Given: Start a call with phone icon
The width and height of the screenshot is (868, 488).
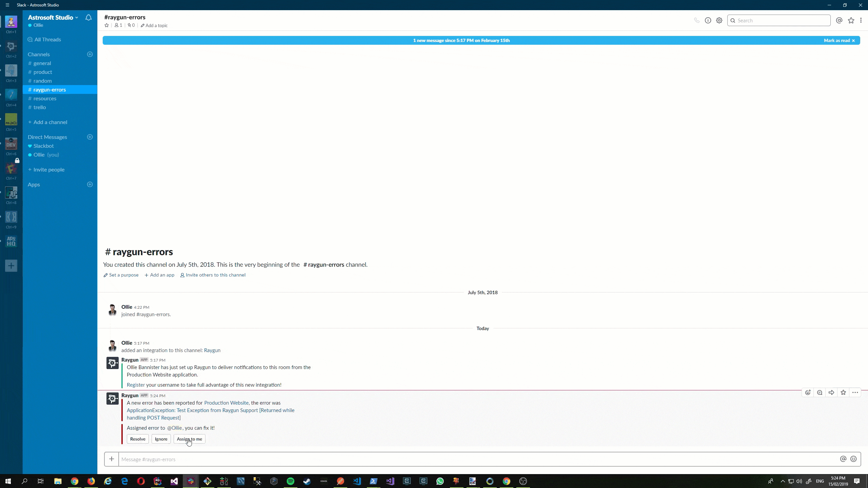Looking at the screenshot, I should click(x=696, y=20).
